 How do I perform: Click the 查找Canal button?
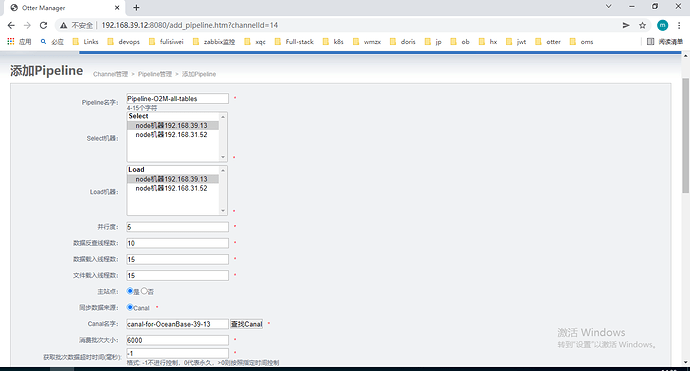coord(246,324)
